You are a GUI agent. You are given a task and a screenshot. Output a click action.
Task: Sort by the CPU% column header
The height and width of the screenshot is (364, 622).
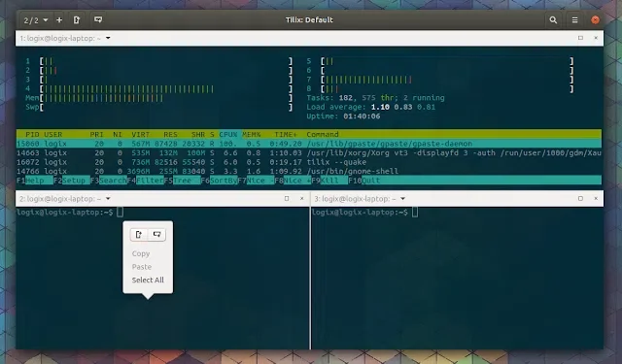click(228, 134)
